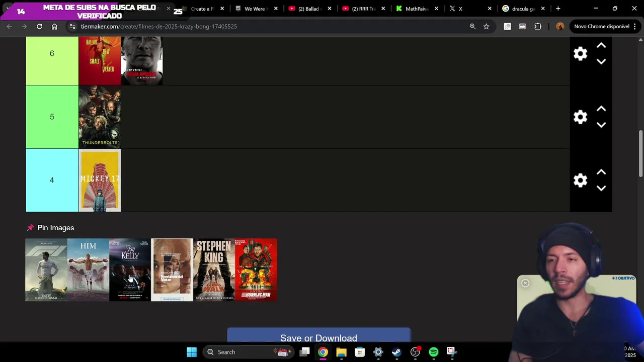644x362 pixels.
Task: Close the webcam overlay ad
Action: [525, 283]
